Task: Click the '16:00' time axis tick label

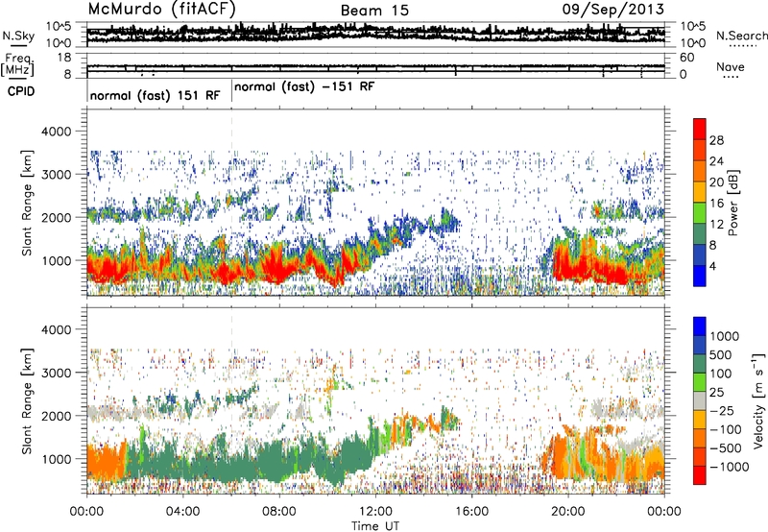Action: click(471, 512)
